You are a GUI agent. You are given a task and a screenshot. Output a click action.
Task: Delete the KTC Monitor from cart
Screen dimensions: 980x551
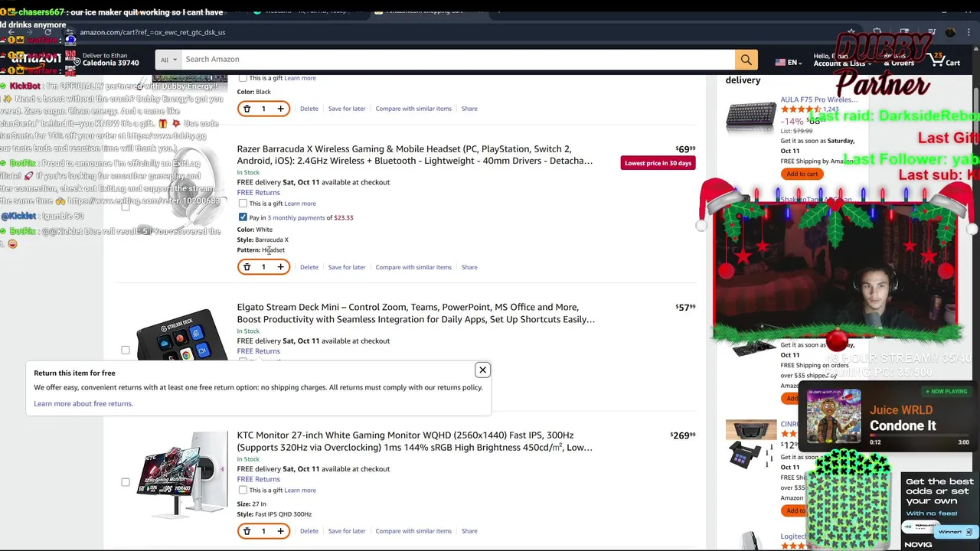click(309, 531)
